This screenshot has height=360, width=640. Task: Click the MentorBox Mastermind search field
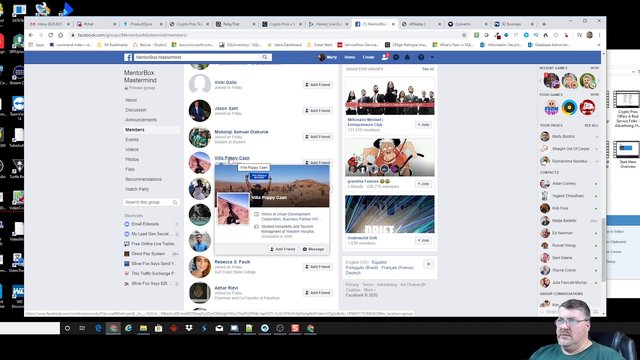point(197,57)
